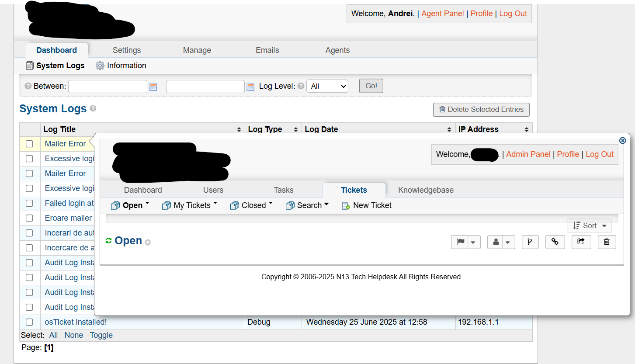The image size is (635, 364).
Task: Click the green refresh icon beside Open
Action: tap(109, 241)
